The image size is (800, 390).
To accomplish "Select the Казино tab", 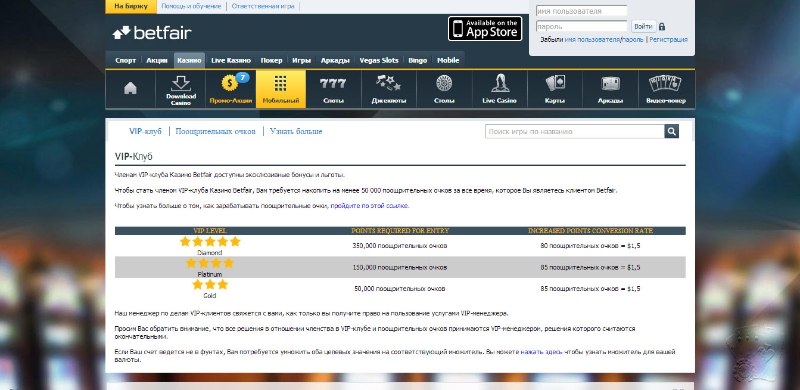I will (x=189, y=60).
